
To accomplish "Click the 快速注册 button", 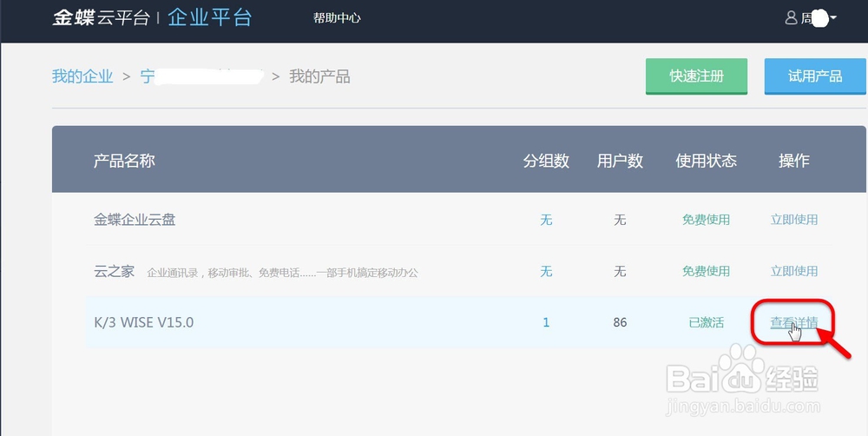I will pos(696,76).
